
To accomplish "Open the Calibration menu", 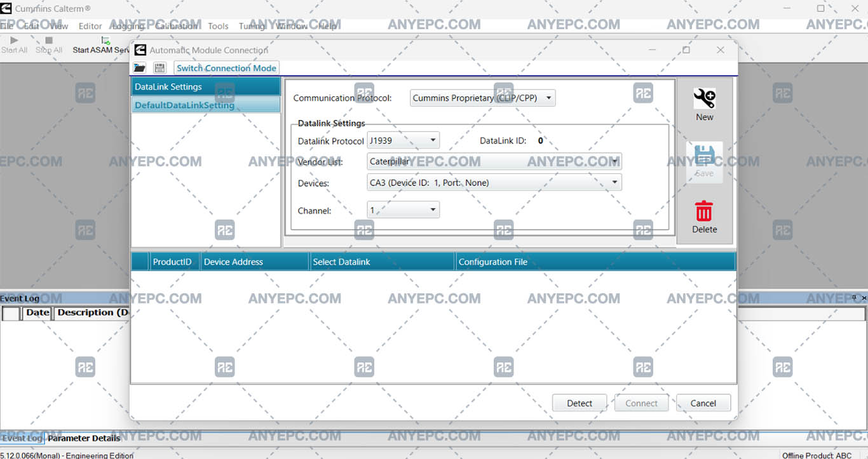I will coord(176,26).
